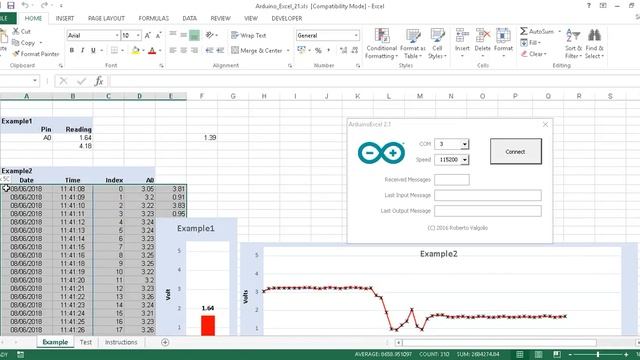Open Sort & Filter menu

coord(573,44)
